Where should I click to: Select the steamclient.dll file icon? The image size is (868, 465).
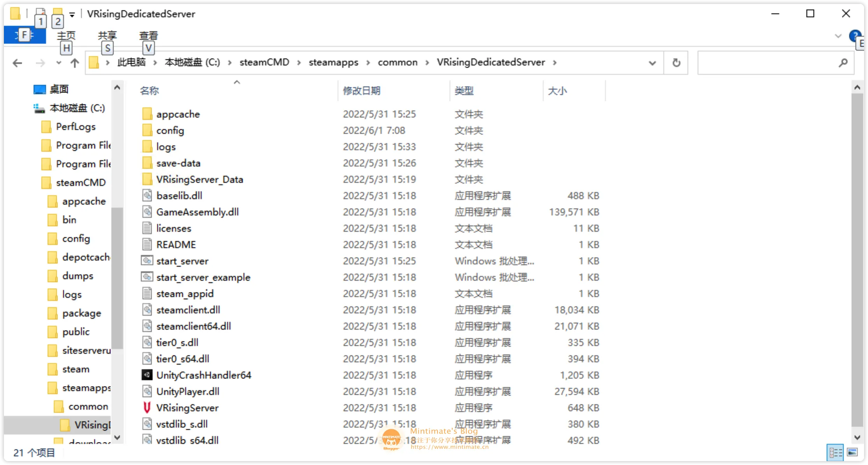coord(147,309)
